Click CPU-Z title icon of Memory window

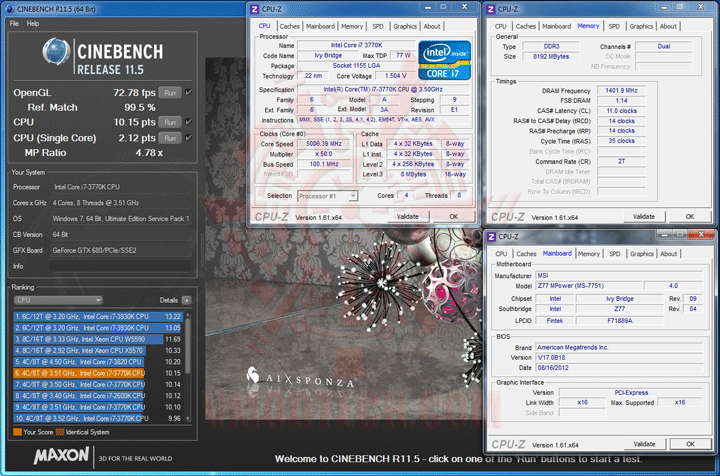point(490,9)
